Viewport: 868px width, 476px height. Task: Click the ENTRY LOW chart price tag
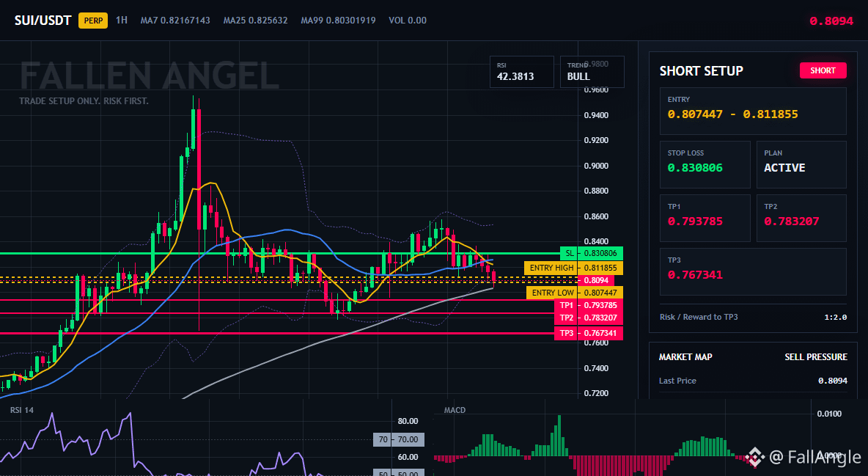(x=575, y=293)
